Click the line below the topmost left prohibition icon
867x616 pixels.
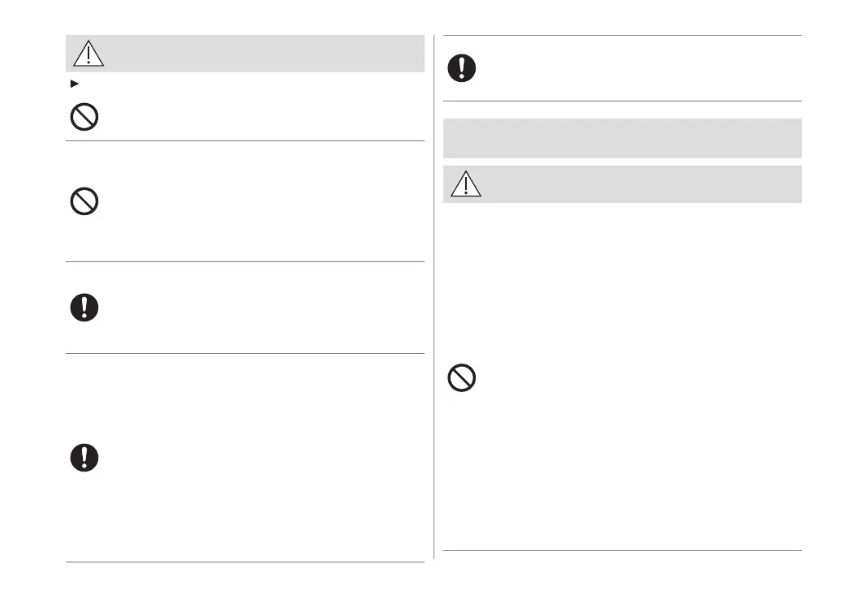point(244,140)
